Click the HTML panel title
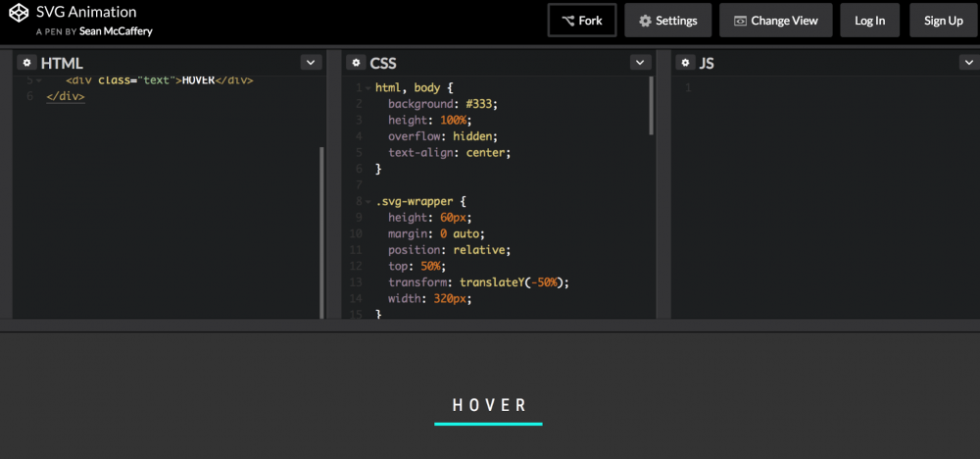 62,63
